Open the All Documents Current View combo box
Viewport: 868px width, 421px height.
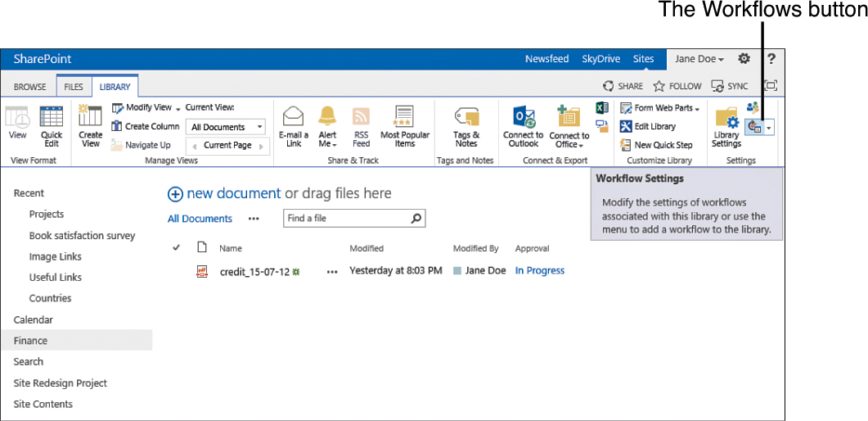(226, 127)
